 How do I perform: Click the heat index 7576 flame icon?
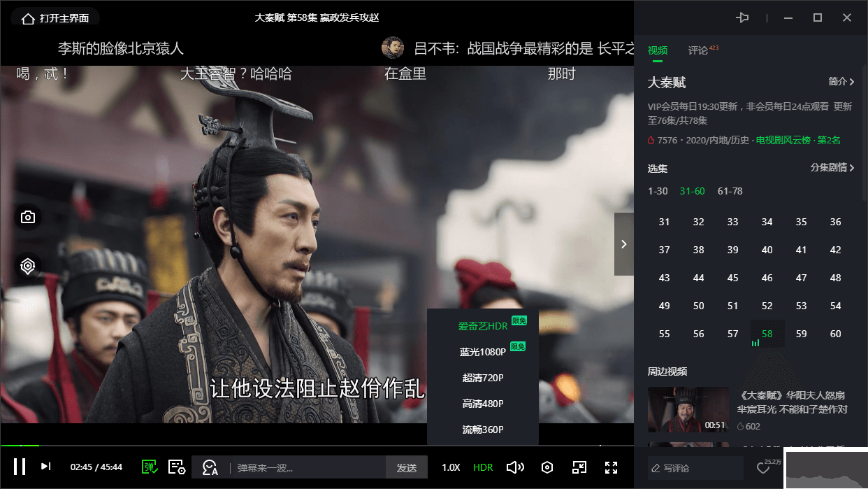click(x=651, y=141)
